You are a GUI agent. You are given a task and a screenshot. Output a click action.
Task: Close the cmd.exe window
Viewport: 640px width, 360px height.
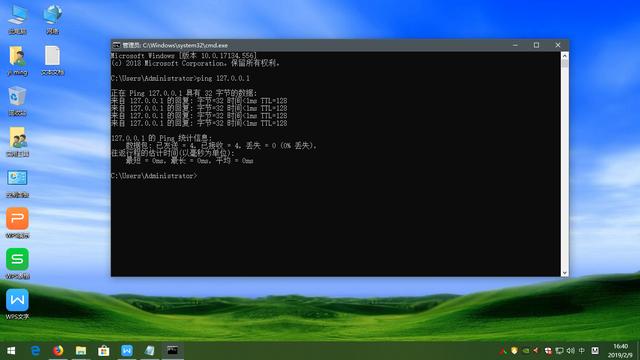pos(558,45)
